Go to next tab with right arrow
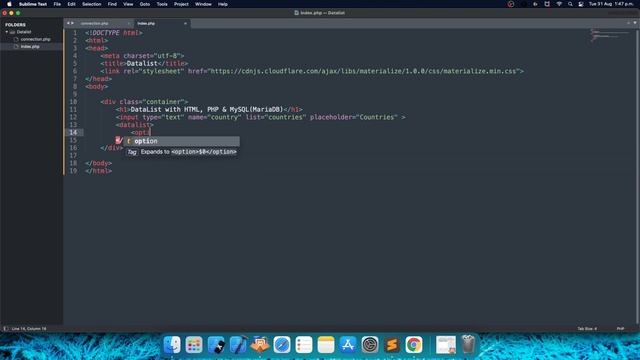This screenshot has width=640, height=360. (73, 23)
